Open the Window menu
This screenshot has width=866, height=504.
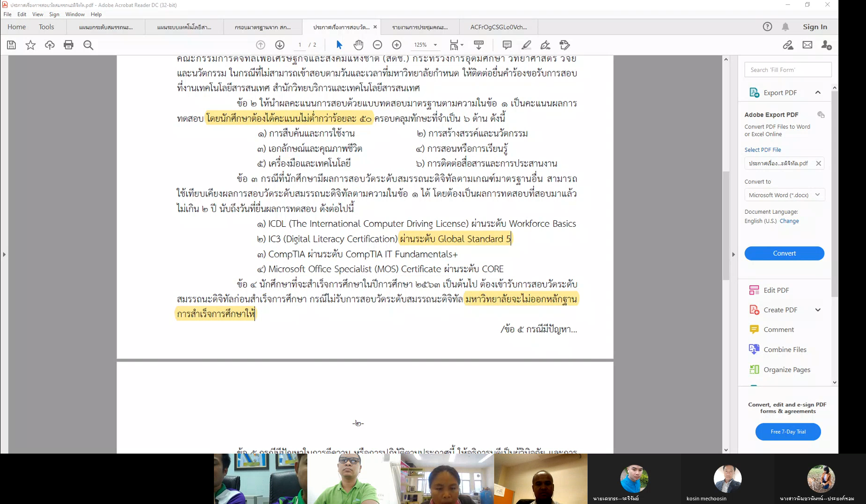(x=75, y=14)
